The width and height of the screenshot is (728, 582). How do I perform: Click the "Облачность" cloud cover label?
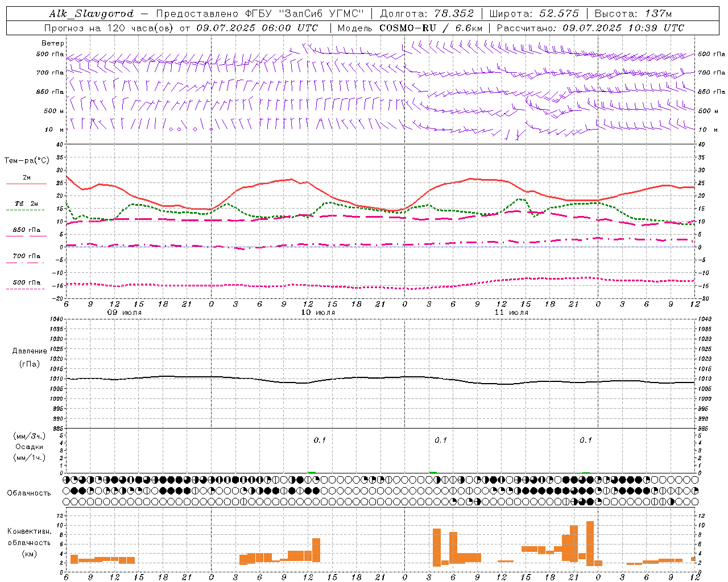pos(29,493)
